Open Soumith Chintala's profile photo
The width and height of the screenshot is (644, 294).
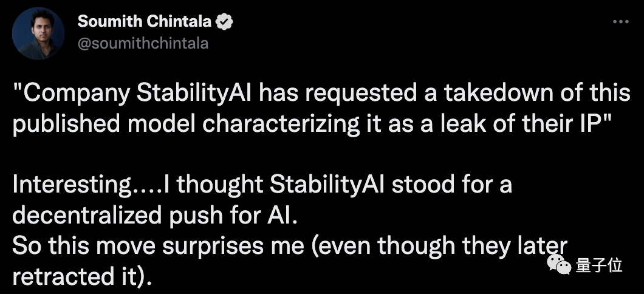[x=38, y=33]
